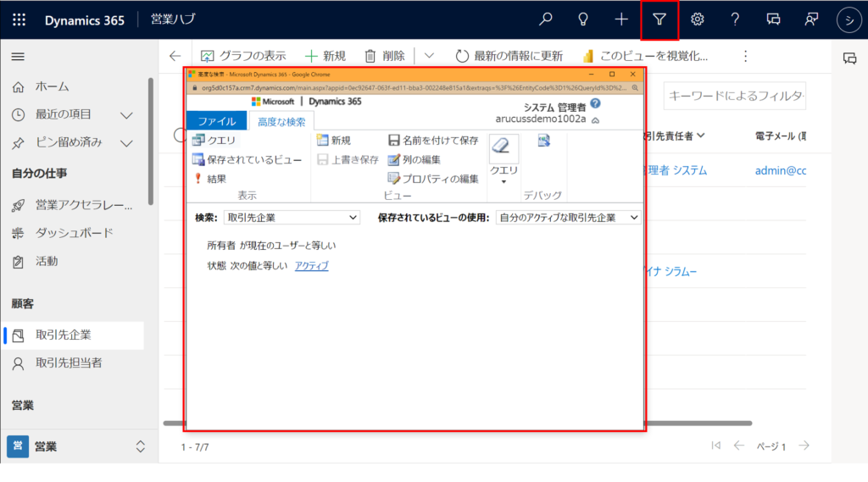This screenshot has height=482, width=868.
Task: Open the settings gear icon
Action: tap(697, 19)
